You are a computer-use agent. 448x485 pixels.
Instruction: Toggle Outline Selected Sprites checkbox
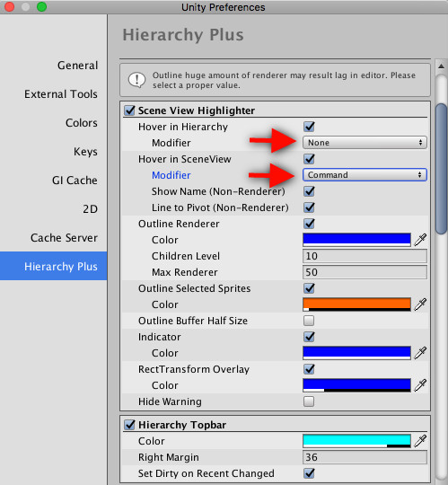[309, 288]
